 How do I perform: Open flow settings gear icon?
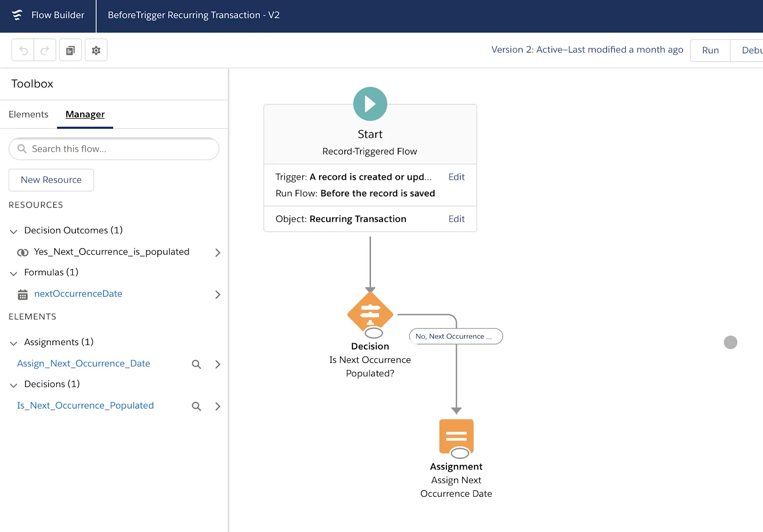96,50
